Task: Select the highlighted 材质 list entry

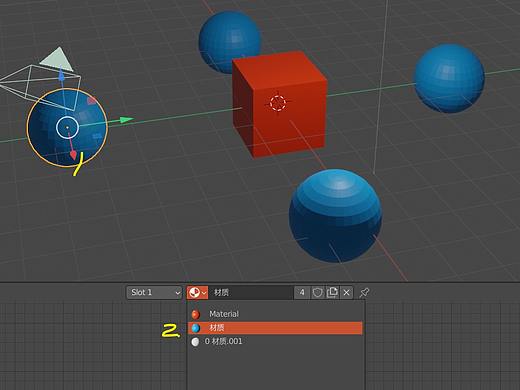Action: click(275, 328)
